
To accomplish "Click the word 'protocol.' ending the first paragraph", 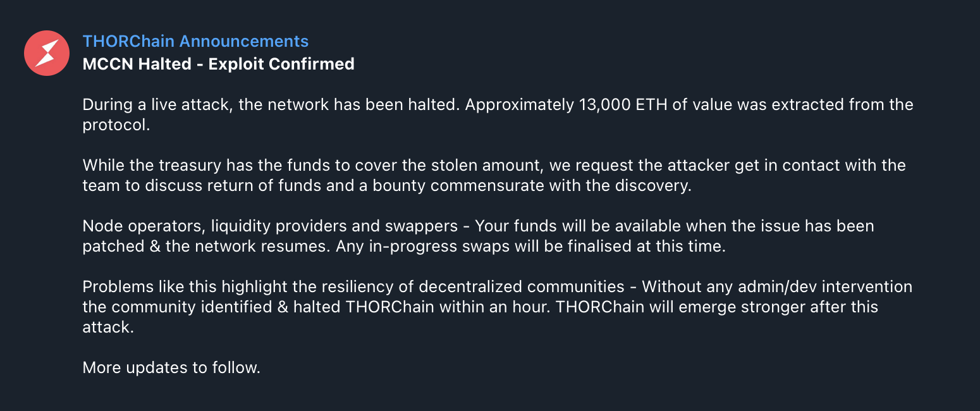I will [x=116, y=125].
